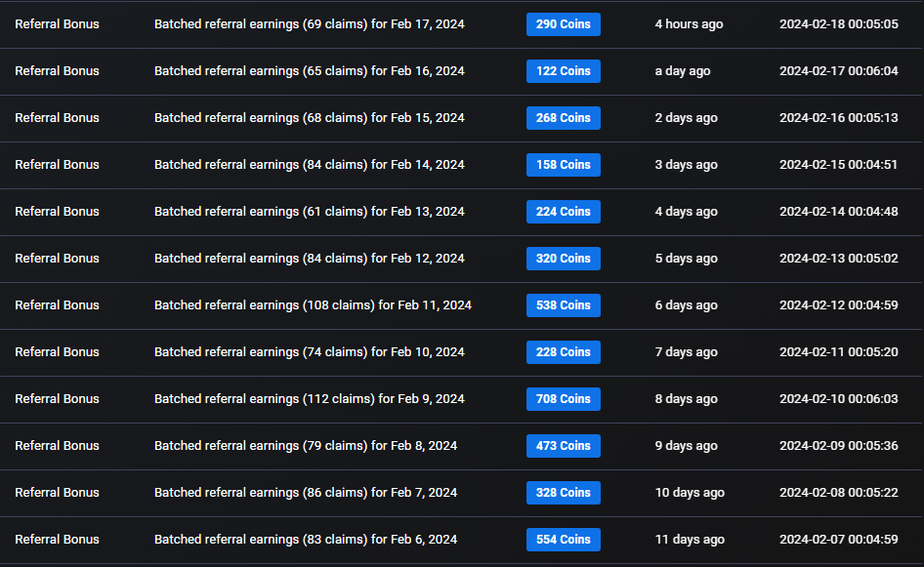924x567 pixels.
Task: Click the "7 days ago" relative time
Action: click(x=686, y=352)
